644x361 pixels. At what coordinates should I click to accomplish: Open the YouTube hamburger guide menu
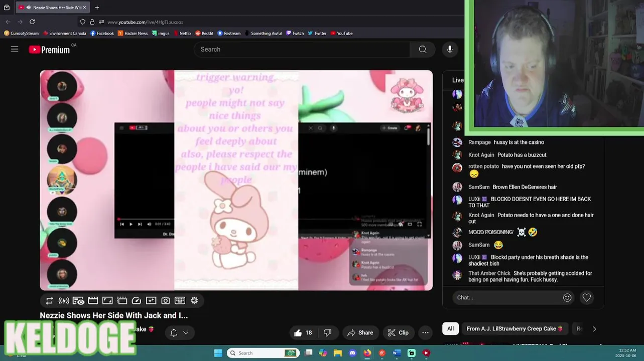[15, 49]
